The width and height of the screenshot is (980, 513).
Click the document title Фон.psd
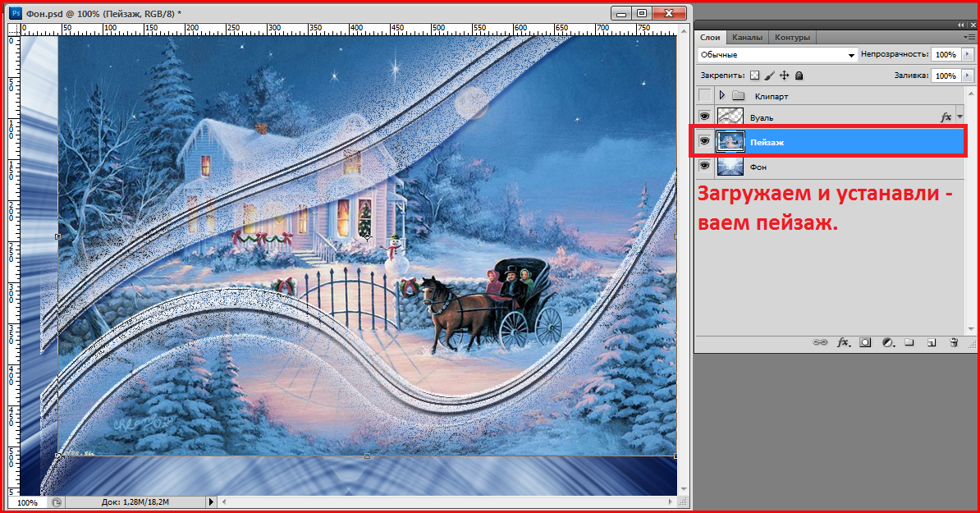[43, 13]
